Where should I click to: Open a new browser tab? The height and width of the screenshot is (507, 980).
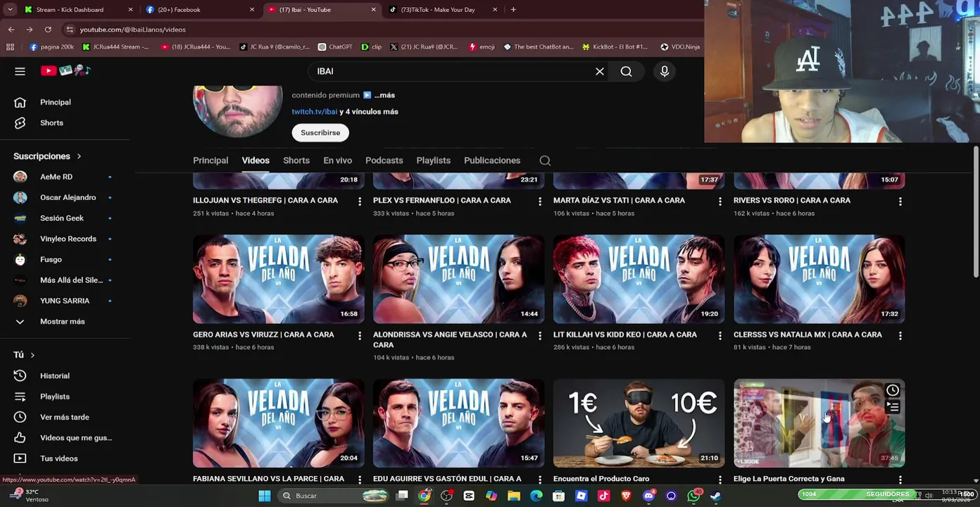(513, 10)
